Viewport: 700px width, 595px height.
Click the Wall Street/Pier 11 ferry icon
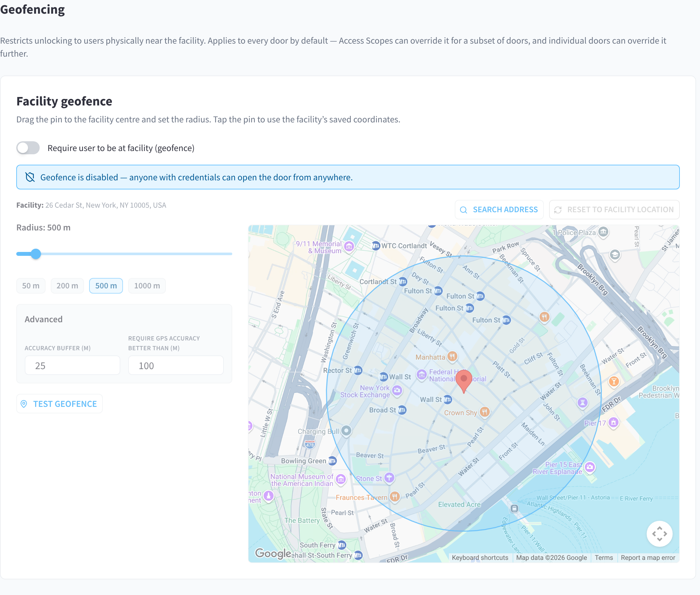[x=514, y=508]
